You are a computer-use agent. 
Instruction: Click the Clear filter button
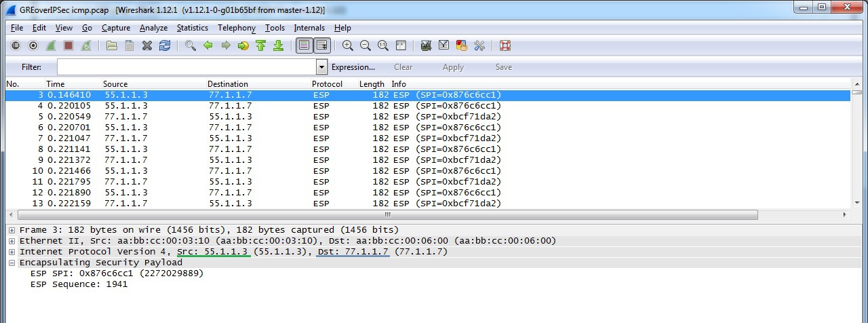pyautogui.click(x=403, y=67)
